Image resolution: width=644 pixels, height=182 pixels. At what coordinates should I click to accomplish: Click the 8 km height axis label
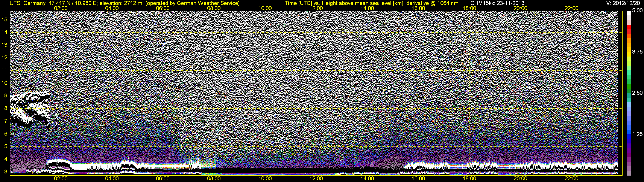pos(6,109)
